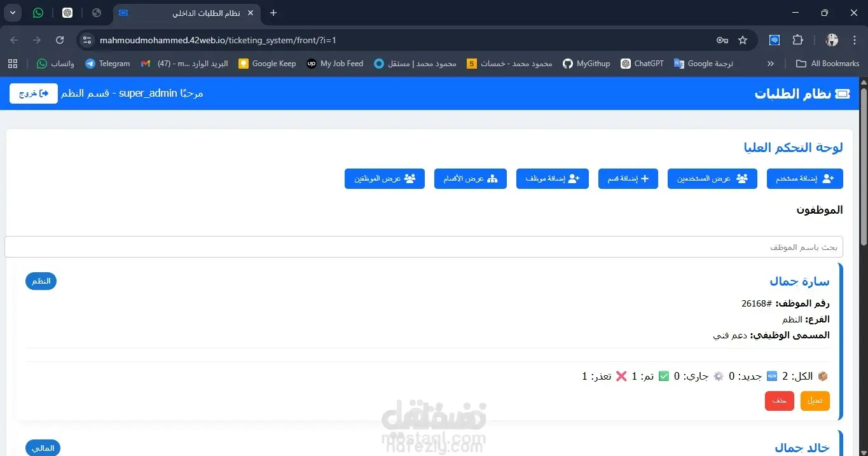Click the عرض المستخدمين button
868x456 pixels.
[712, 179]
